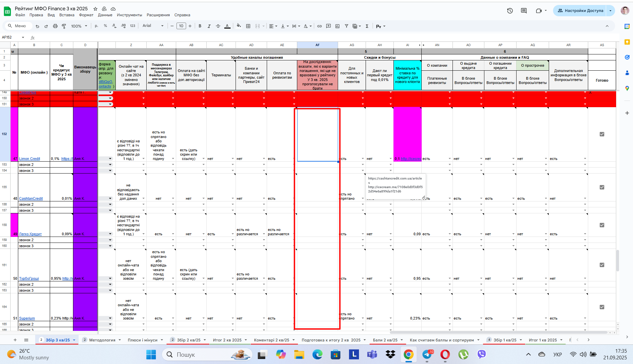The height and width of the screenshot is (364, 633).
Task: Toggle the Готово checkbox in the CashtanCredit row
Action: tap(602, 187)
